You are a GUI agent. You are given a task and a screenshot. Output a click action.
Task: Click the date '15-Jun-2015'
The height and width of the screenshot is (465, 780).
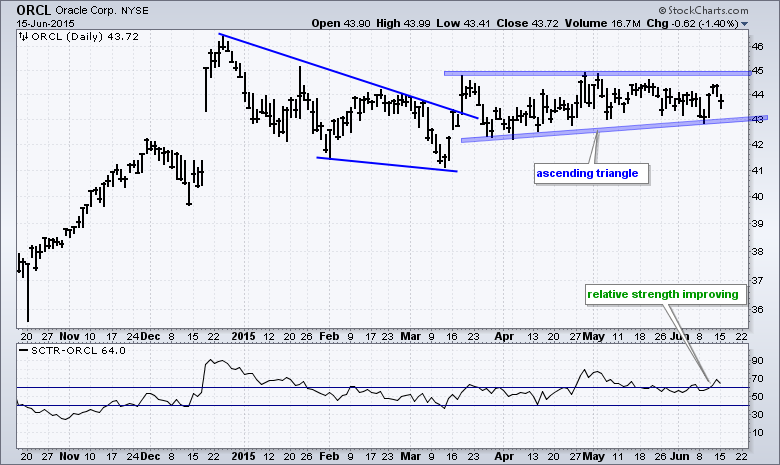(x=45, y=23)
